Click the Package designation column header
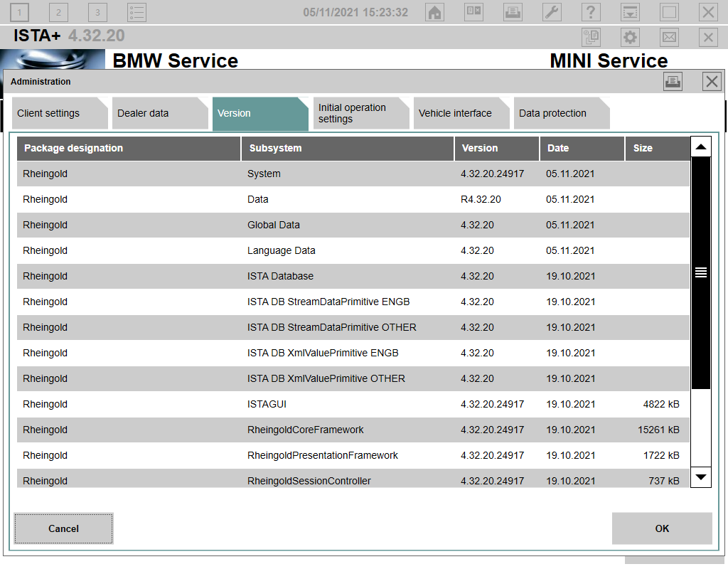This screenshot has width=728, height=569. pos(129,148)
